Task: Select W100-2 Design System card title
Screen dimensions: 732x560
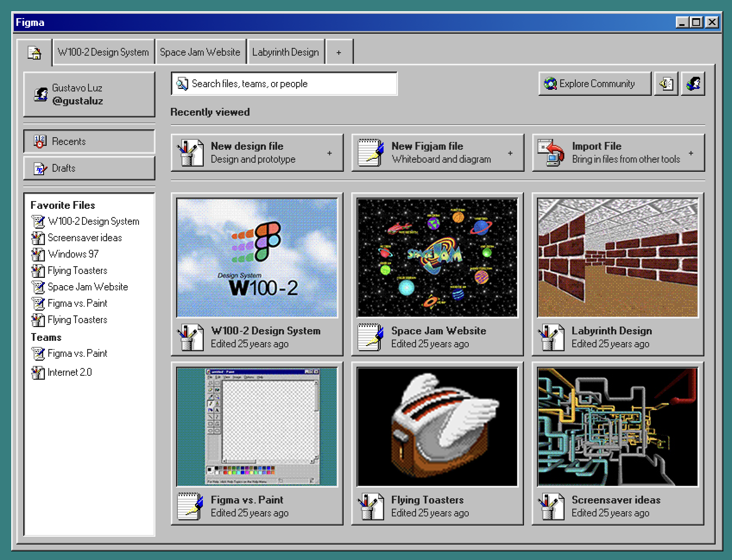Action: tap(266, 331)
